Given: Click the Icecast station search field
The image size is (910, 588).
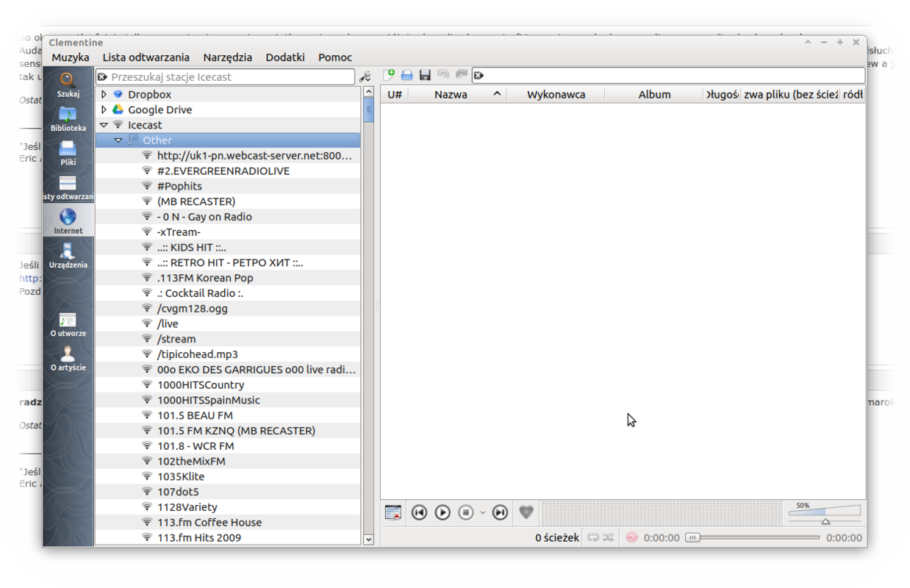Looking at the screenshot, I should coord(225,76).
